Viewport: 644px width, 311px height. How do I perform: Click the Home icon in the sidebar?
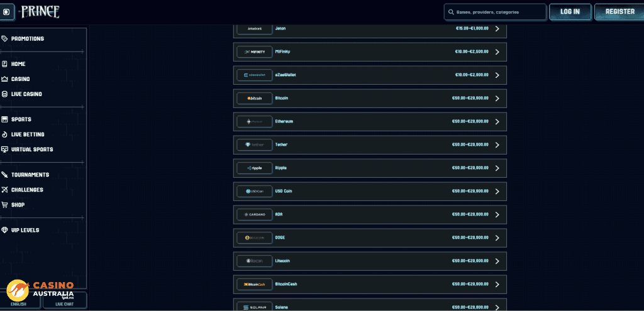coord(4,64)
